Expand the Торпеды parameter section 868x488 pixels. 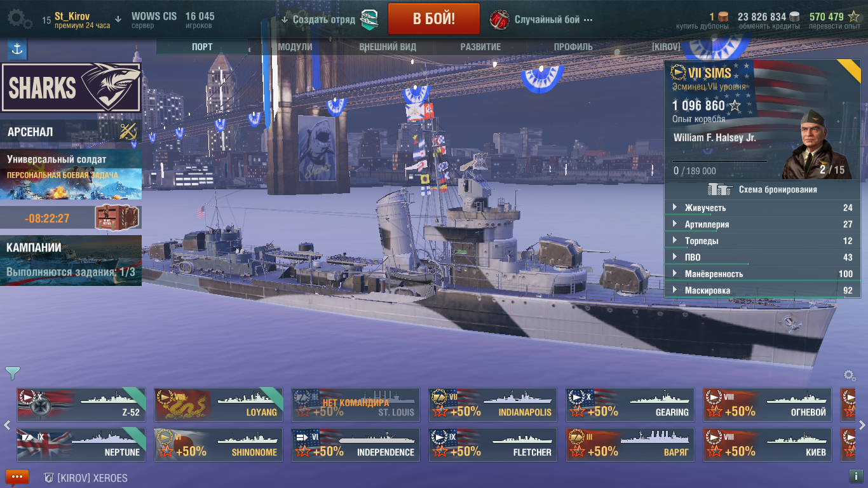click(x=763, y=241)
